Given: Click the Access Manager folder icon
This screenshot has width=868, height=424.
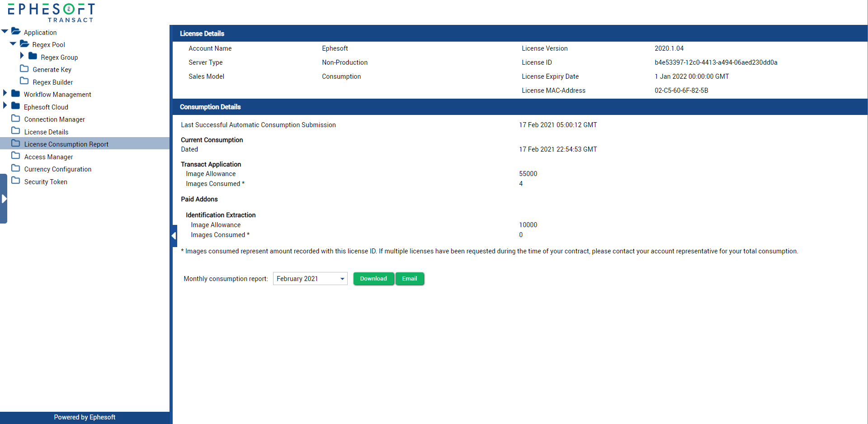Looking at the screenshot, I should pos(16,156).
